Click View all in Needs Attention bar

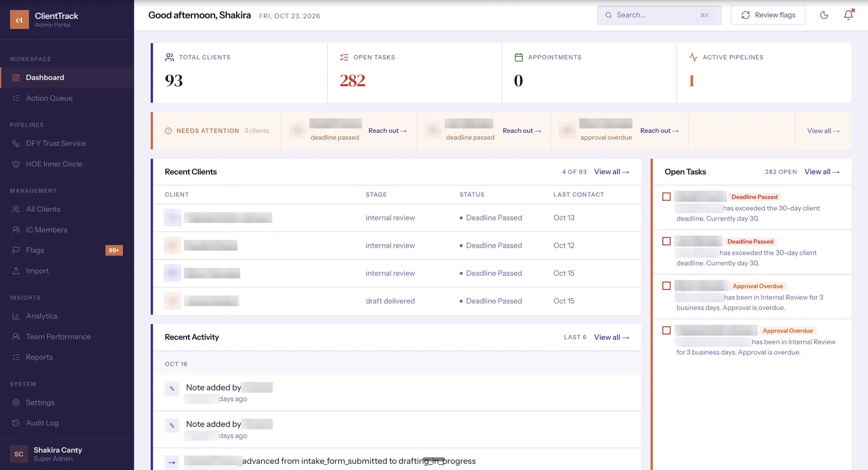(x=823, y=131)
